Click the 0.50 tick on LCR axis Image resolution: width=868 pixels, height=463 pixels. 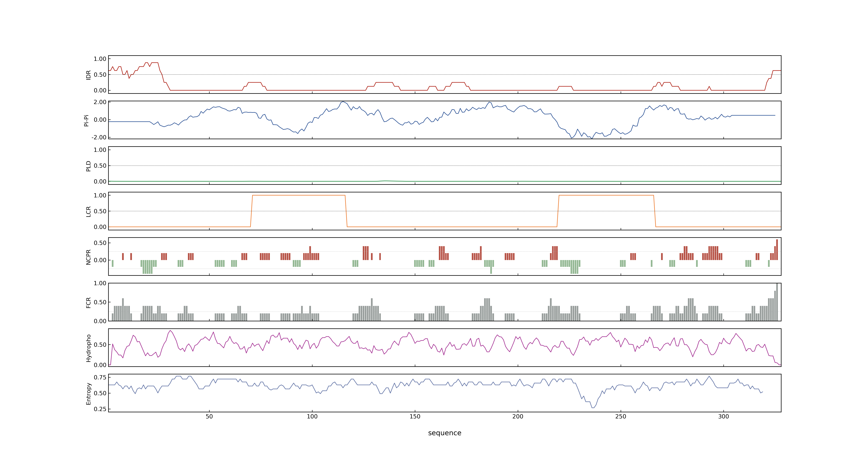coord(100,211)
